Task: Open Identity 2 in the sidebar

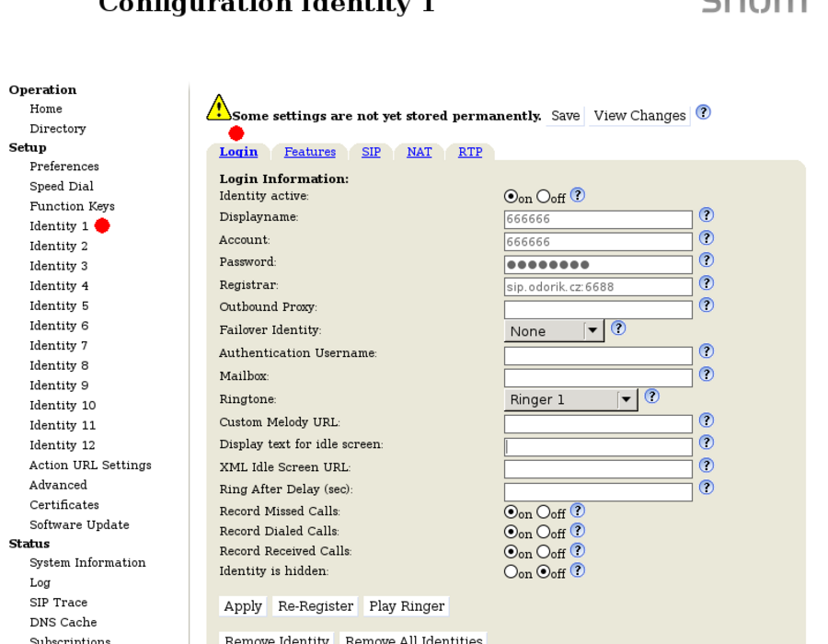Action: point(59,246)
